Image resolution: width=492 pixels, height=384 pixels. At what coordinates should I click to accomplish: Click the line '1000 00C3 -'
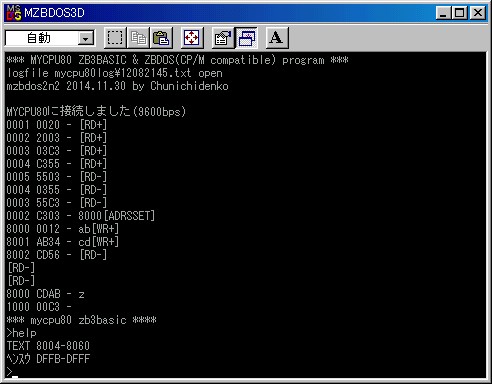(x=39, y=307)
